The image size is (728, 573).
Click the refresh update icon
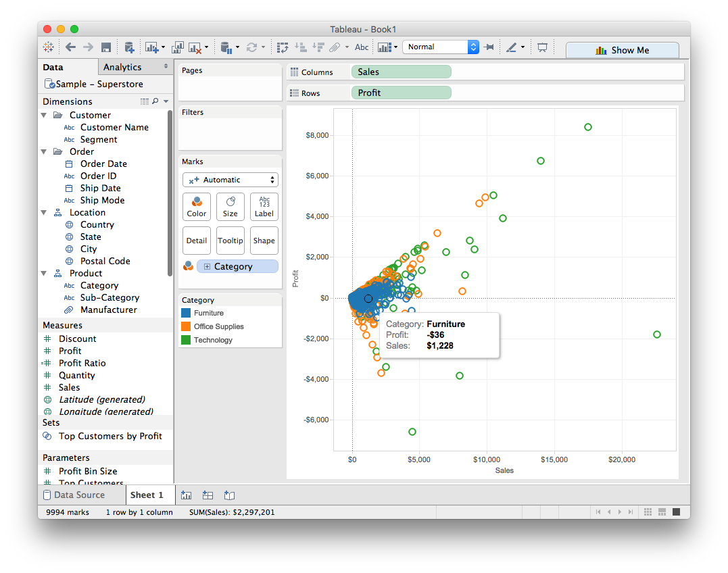click(x=251, y=47)
